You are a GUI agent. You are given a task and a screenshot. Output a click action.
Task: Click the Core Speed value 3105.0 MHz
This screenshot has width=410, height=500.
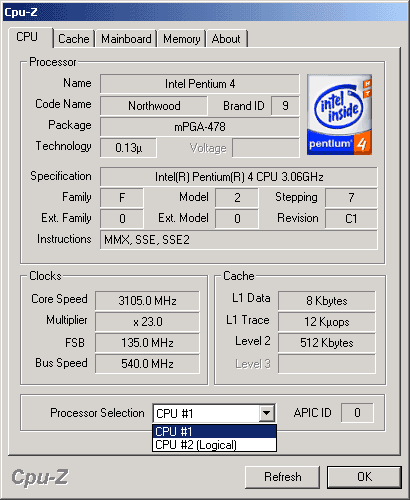click(147, 301)
